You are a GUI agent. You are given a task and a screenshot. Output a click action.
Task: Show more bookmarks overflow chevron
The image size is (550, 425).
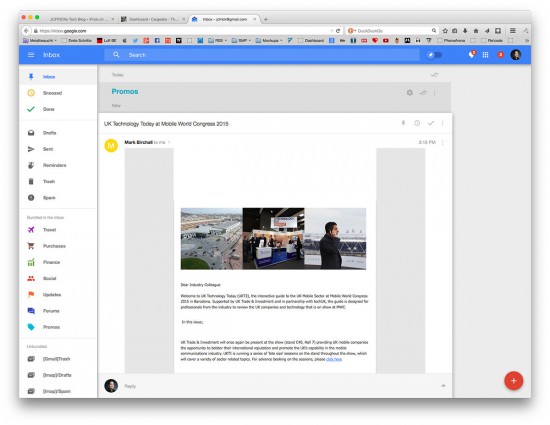point(526,41)
